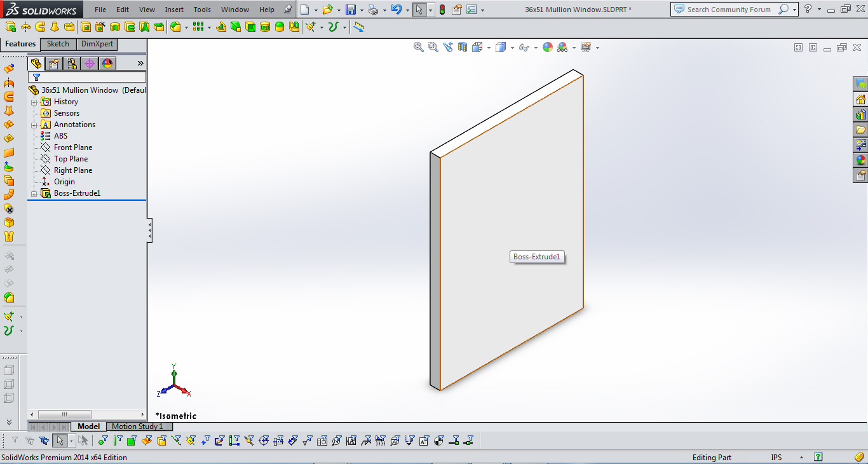Select the Front Plane in feature tree
The width and height of the screenshot is (868, 464).
pos(73,147)
